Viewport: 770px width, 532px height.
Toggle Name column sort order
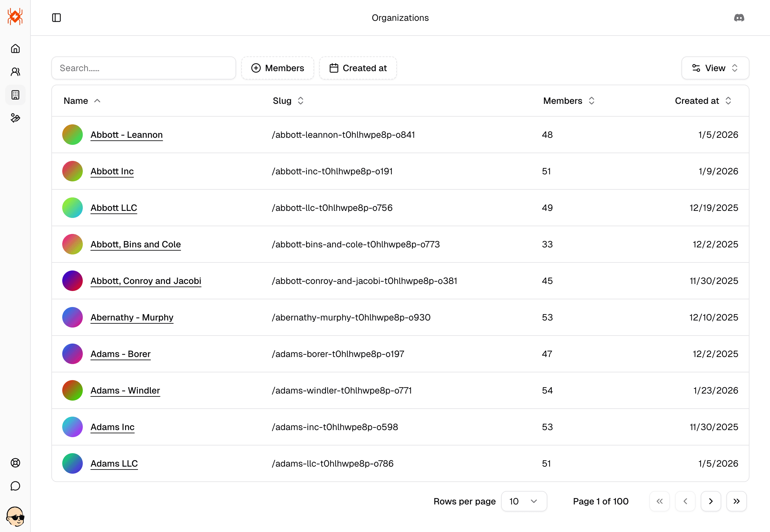(82, 101)
